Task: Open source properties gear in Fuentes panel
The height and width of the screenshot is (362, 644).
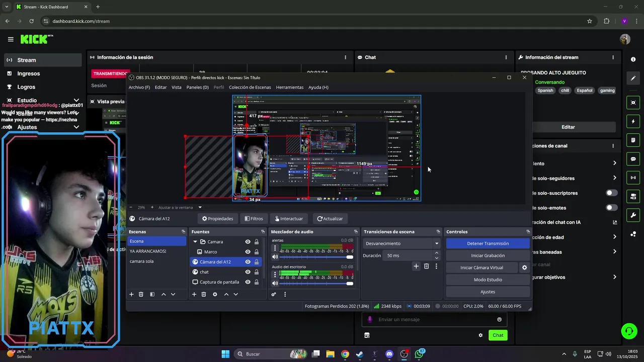Action: pyautogui.click(x=215, y=294)
